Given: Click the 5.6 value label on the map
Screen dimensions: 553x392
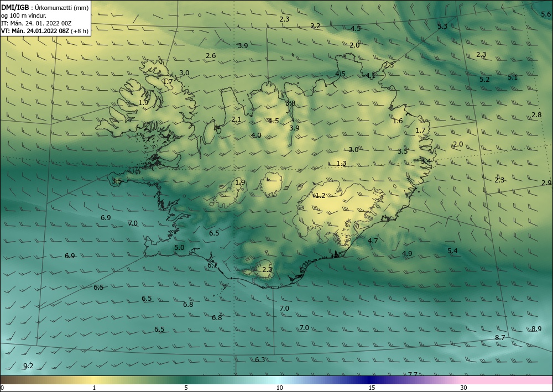Looking at the screenshot, I should 546,14.
